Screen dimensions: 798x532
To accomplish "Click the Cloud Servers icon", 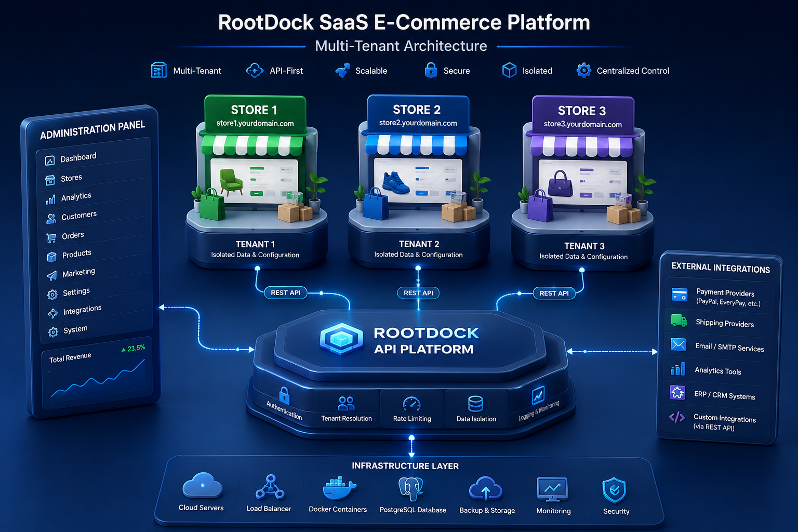I will coord(203,486).
